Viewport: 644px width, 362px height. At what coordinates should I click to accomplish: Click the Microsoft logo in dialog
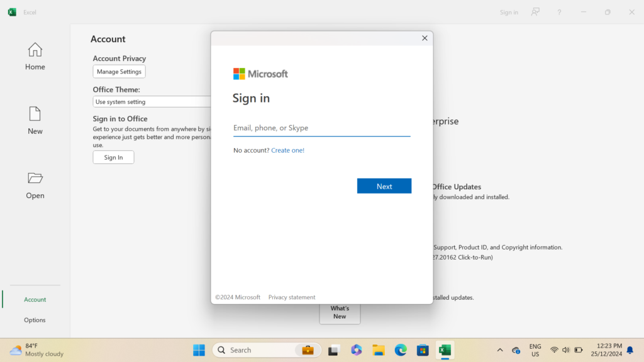[260, 74]
